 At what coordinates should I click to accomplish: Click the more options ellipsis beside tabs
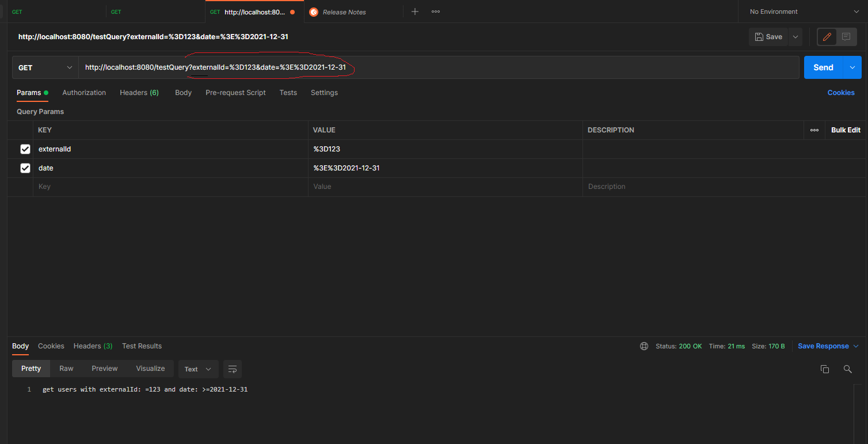[x=436, y=12]
